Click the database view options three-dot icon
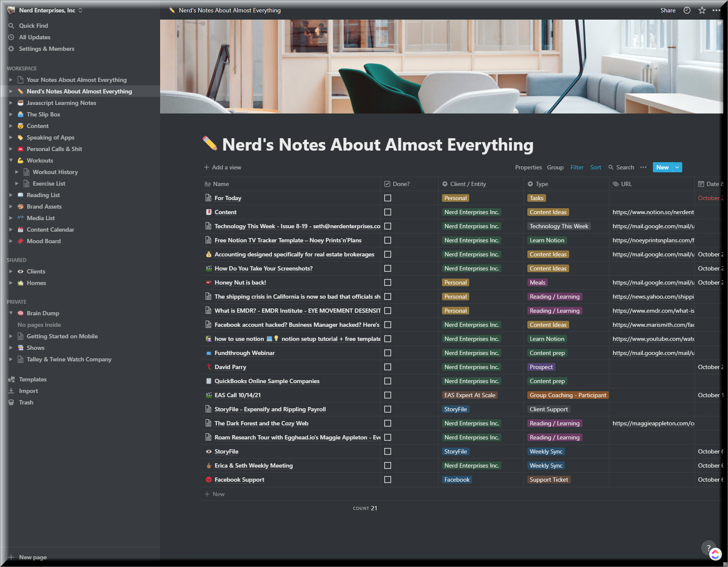Image resolution: width=728 pixels, height=567 pixels. pyautogui.click(x=643, y=167)
